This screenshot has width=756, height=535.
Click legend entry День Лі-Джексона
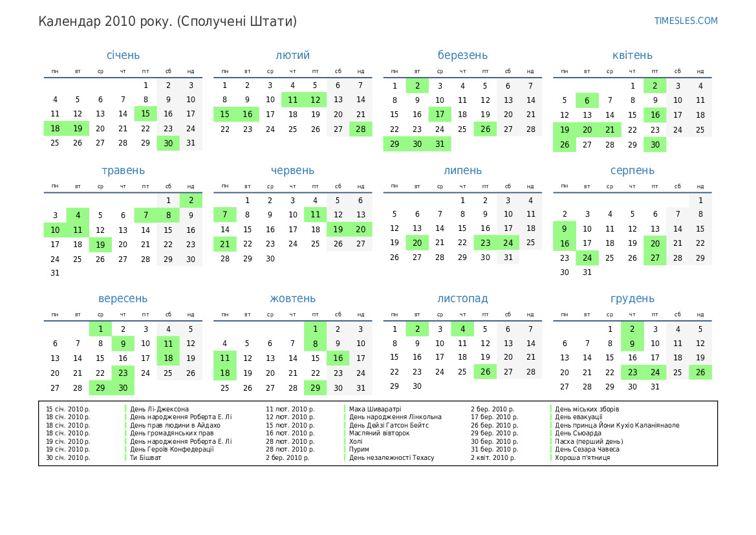click(x=159, y=409)
